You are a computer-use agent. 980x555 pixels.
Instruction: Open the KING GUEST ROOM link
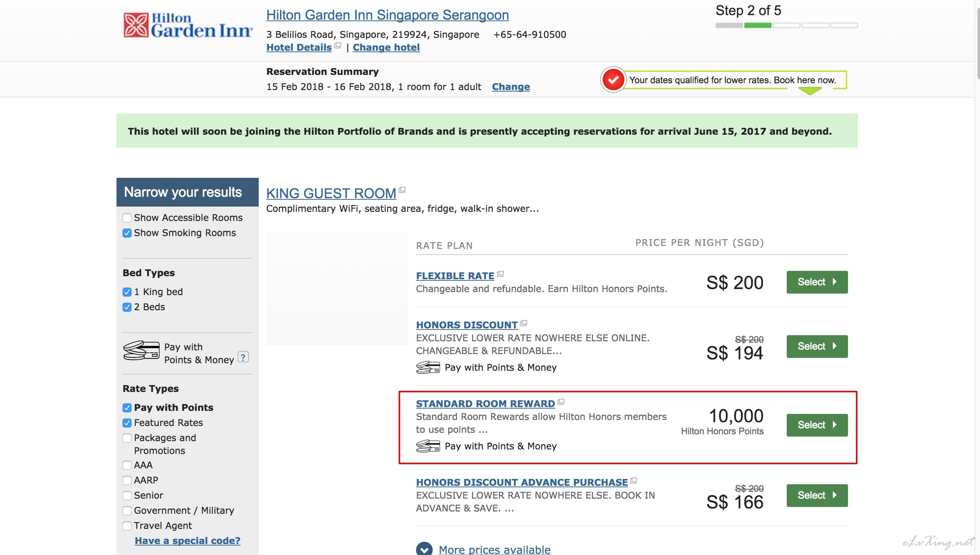click(331, 193)
